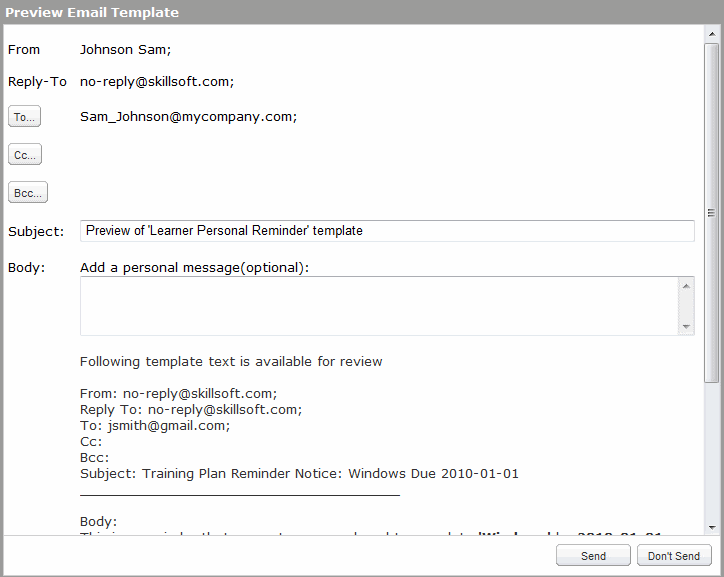Click the 'Cc:' line in template text
This screenshot has height=577, width=724.
pyautogui.click(x=91, y=442)
